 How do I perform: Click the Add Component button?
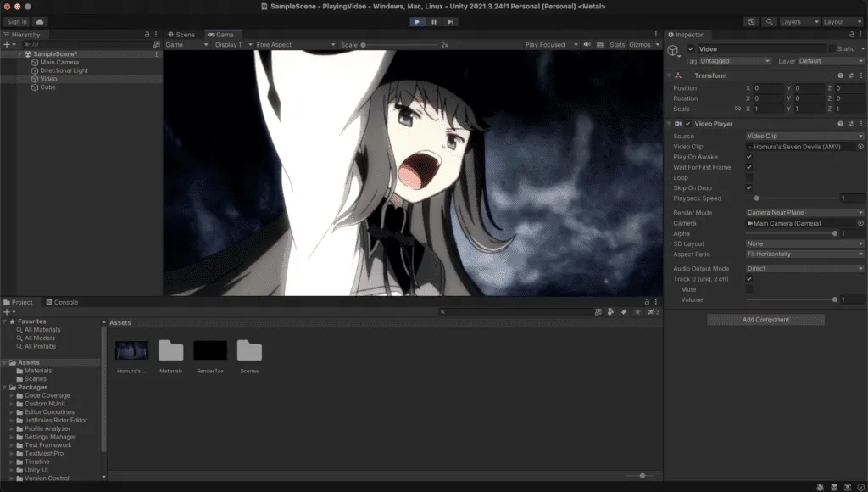pos(765,320)
